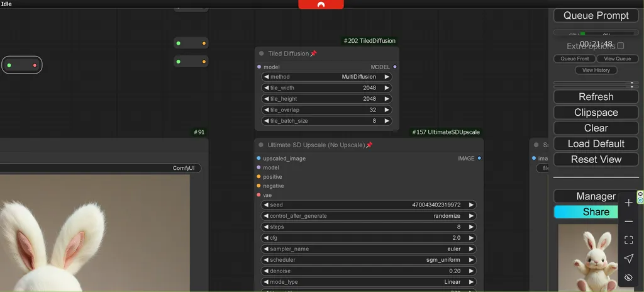Click the rabbit thumbnail in the side panel
The image size is (644, 292).
click(x=588, y=258)
